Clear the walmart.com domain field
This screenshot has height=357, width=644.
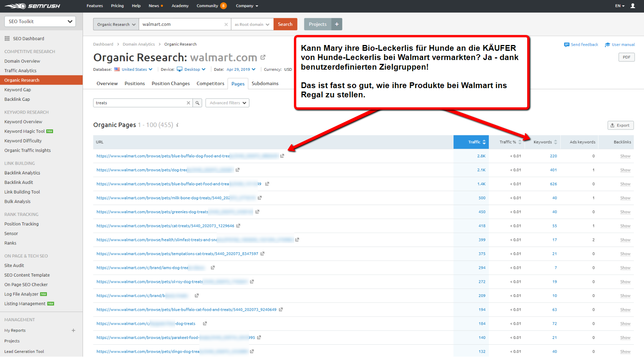click(226, 24)
